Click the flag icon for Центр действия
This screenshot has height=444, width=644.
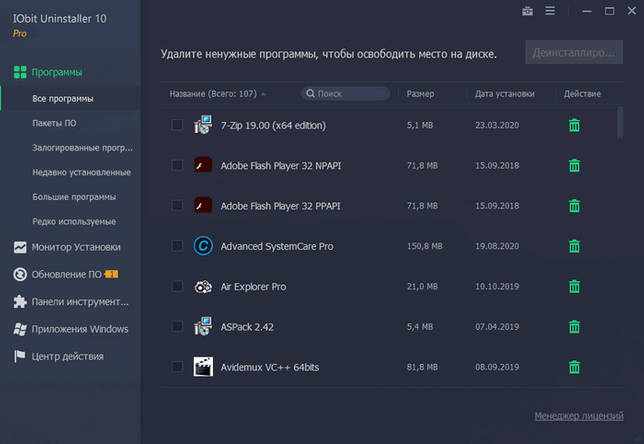[20, 356]
